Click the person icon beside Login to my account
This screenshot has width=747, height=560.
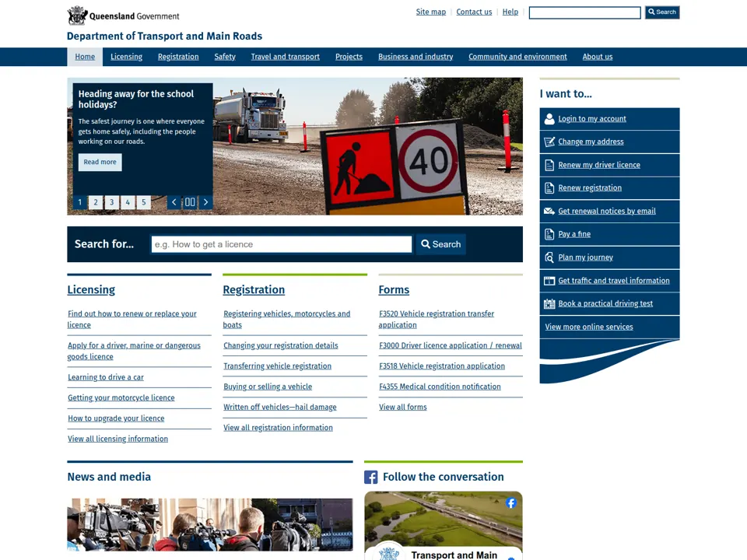[x=549, y=119]
